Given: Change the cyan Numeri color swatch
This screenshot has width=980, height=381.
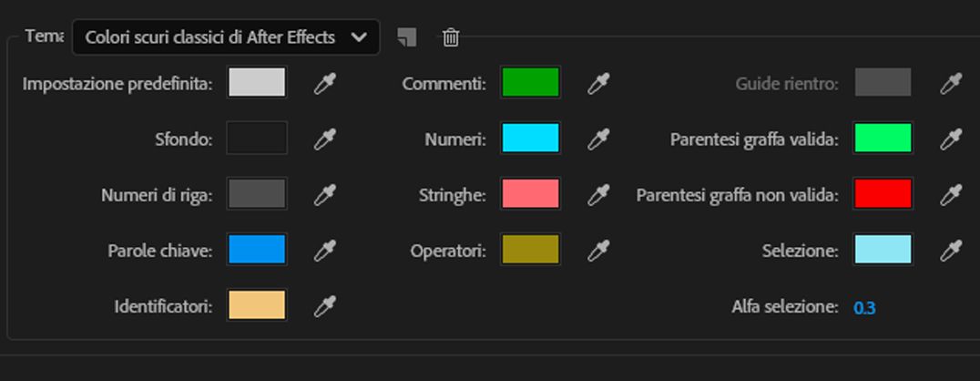Looking at the screenshot, I should pyautogui.click(x=530, y=139).
